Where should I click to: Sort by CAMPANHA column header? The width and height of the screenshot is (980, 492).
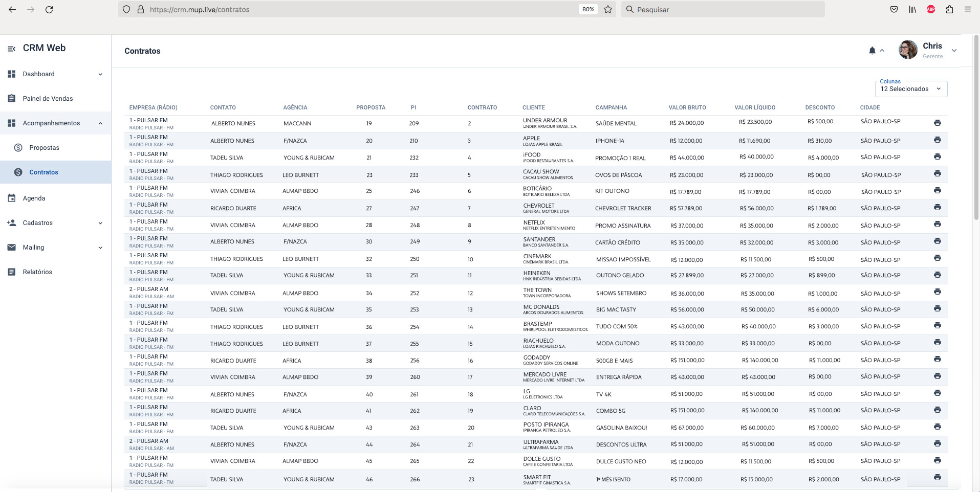coord(611,107)
